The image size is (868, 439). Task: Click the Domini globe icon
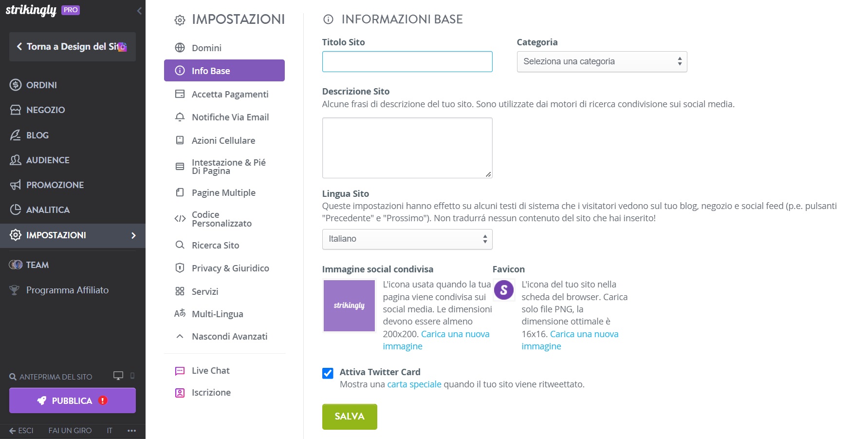coord(180,48)
